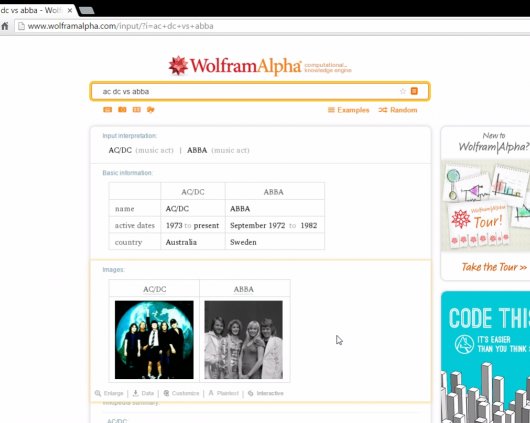
Task: Click AC/DC in the input interpretation
Action: [120, 150]
